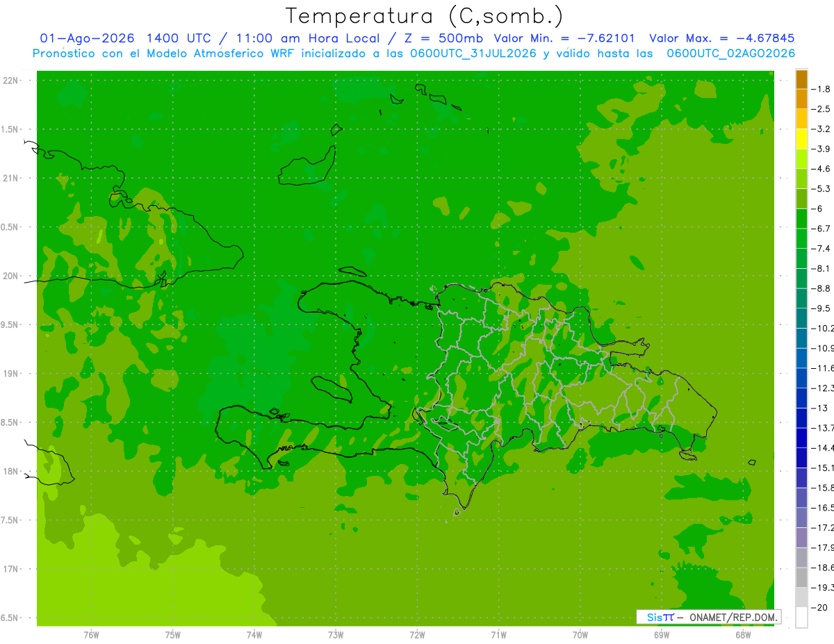Click validity stamp "0600UTC_02AGO2026"
Screen dimensions: 834x644
pos(731,53)
